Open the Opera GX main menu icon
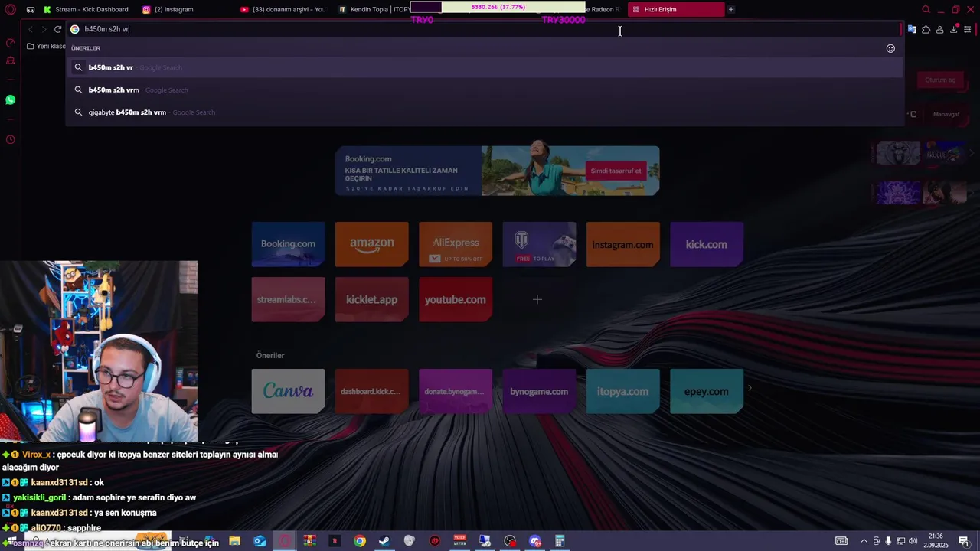980x551 pixels. 11,10
